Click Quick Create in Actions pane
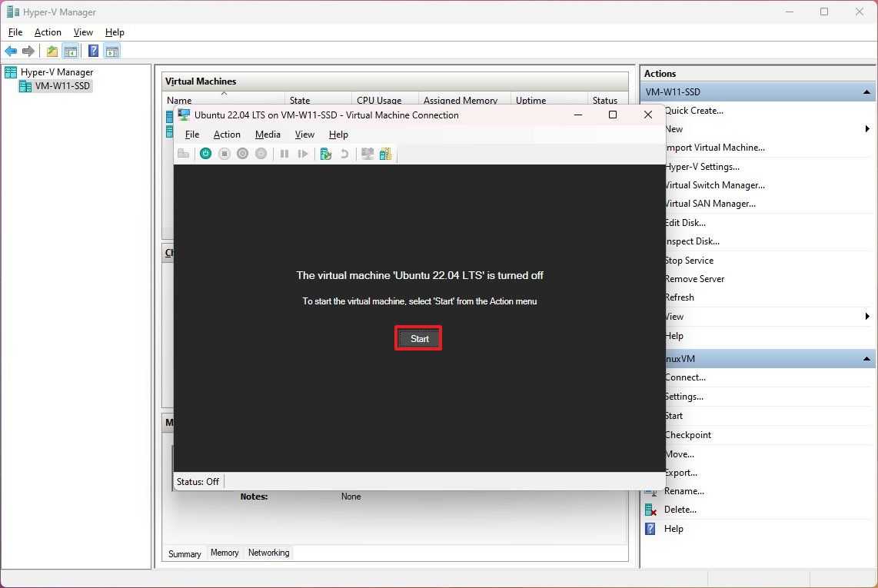This screenshot has width=878, height=588. (x=693, y=111)
